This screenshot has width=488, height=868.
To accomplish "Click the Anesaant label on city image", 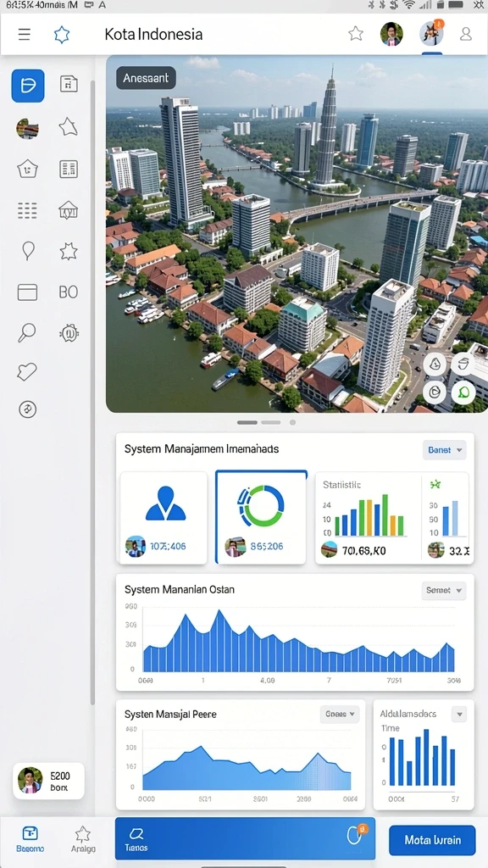I will (146, 78).
